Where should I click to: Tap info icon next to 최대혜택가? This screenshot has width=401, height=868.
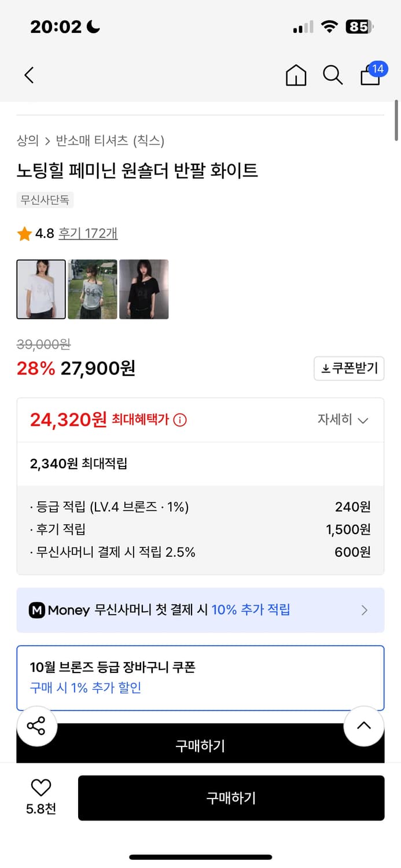180,420
